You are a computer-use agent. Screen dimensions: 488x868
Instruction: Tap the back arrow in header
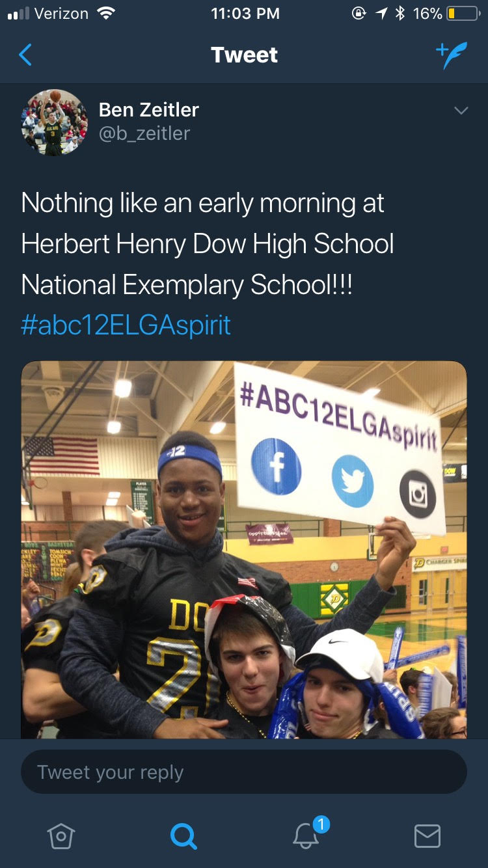click(x=25, y=55)
